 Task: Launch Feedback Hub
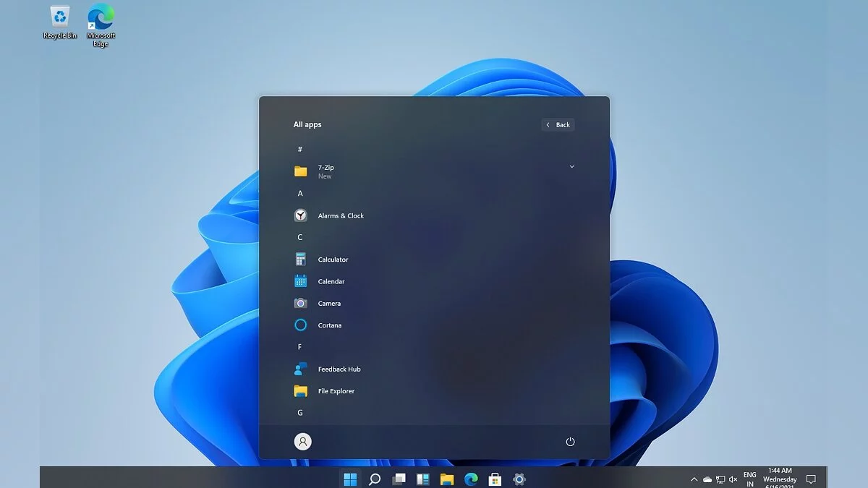pyautogui.click(x=339, y=369)
